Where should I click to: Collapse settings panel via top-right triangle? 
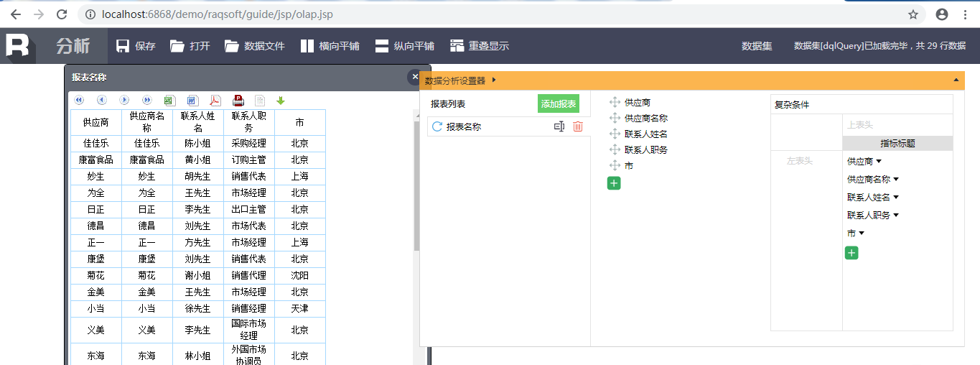[956, 80]
